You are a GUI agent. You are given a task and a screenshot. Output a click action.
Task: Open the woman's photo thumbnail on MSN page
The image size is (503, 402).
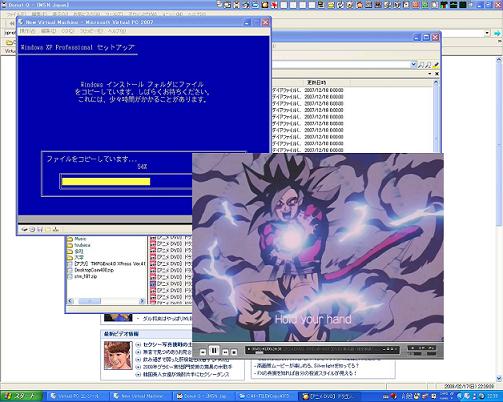[x=118, y=355]
